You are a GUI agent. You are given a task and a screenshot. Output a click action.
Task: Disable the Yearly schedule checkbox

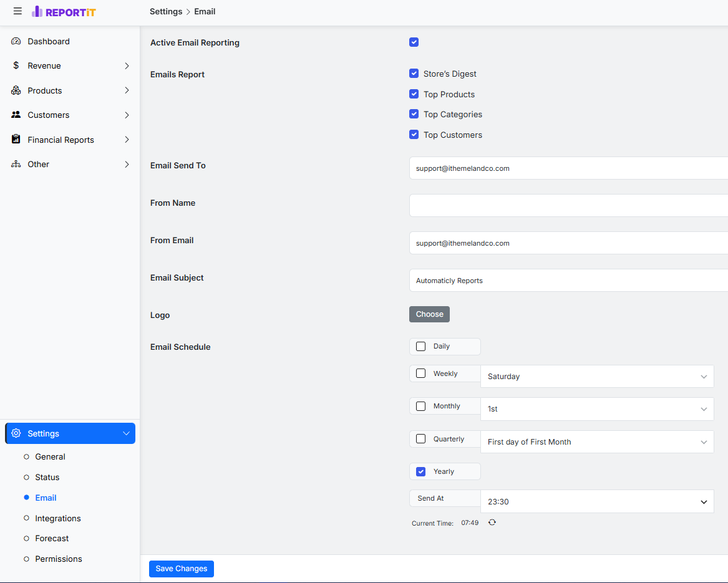click(x=420, y=471)
